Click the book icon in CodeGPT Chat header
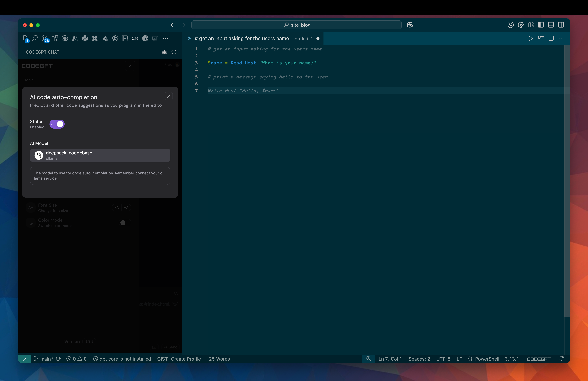Viewport: 588px width, 381px height. (164, 52)
